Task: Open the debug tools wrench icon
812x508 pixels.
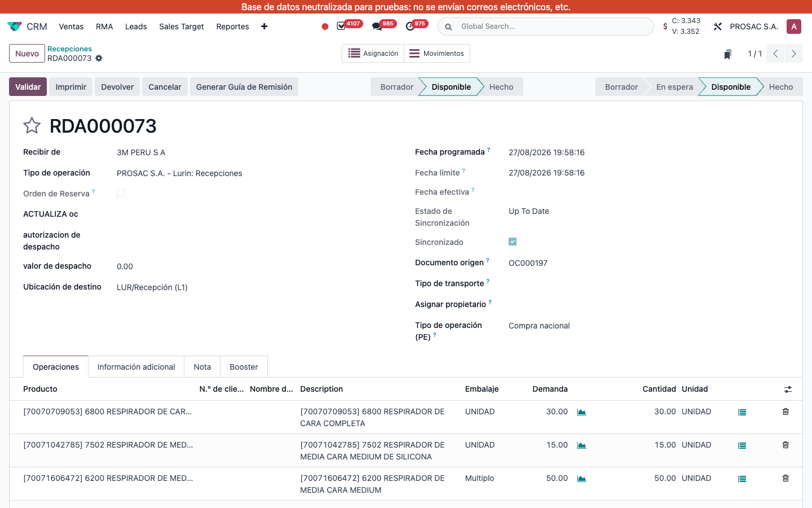Action: click(x=718, y=27)
